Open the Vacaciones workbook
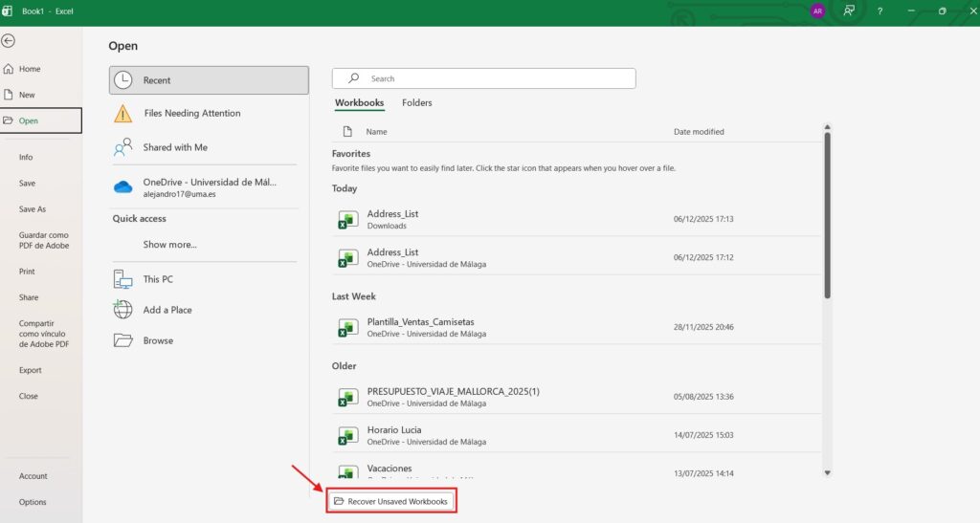The image size is (980, 523). pyautogui.click(x=575, y=469)
